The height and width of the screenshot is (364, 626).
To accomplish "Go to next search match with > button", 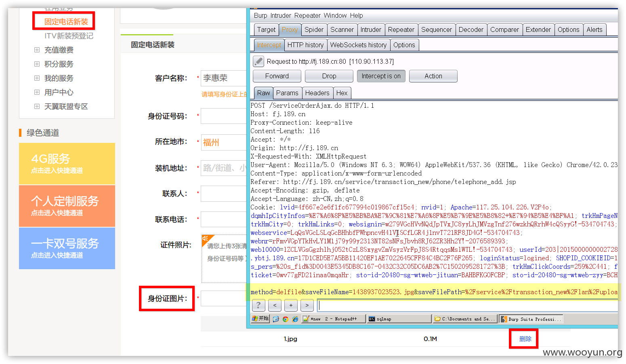I will 307,305.
